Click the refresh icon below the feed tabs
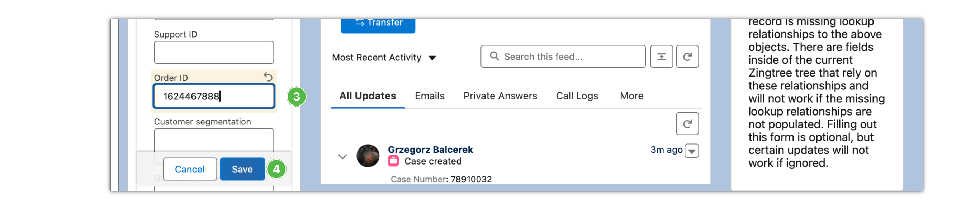980x215 pixels. pos(687,124)
